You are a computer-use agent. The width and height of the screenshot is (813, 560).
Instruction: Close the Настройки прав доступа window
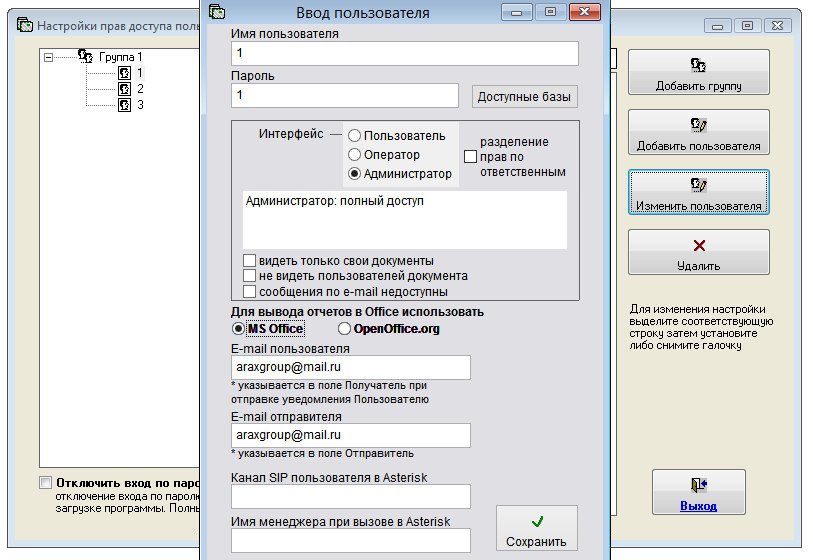pyautogui.click(x=777, y=25)
